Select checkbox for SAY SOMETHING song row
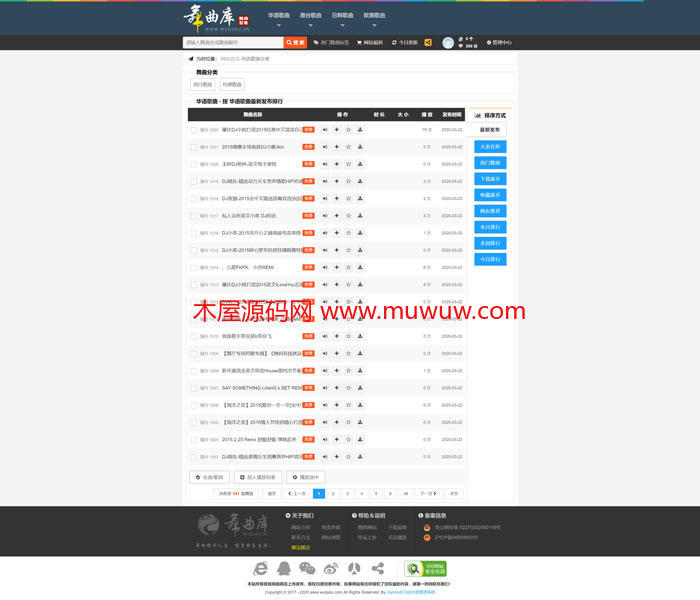Image resolution: width=700 pixels, height=600 pixels. click(194, 387)
